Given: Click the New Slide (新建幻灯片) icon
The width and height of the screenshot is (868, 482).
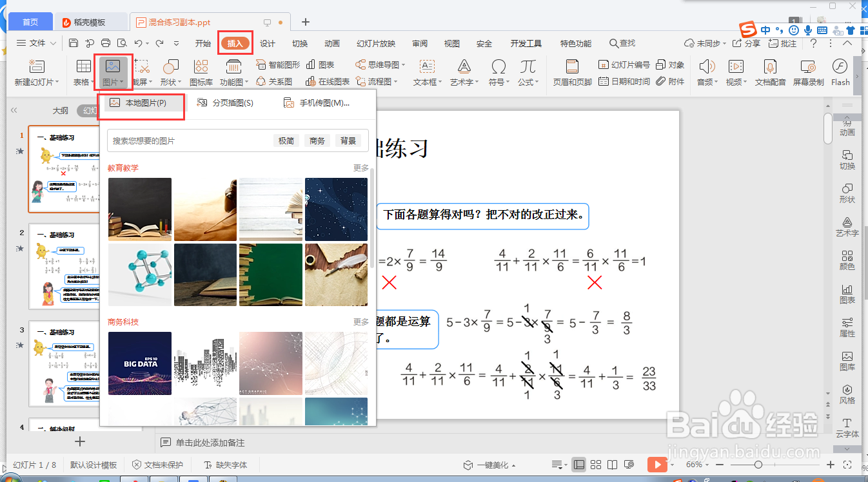Looking at the screenshot, I should 36,66.
